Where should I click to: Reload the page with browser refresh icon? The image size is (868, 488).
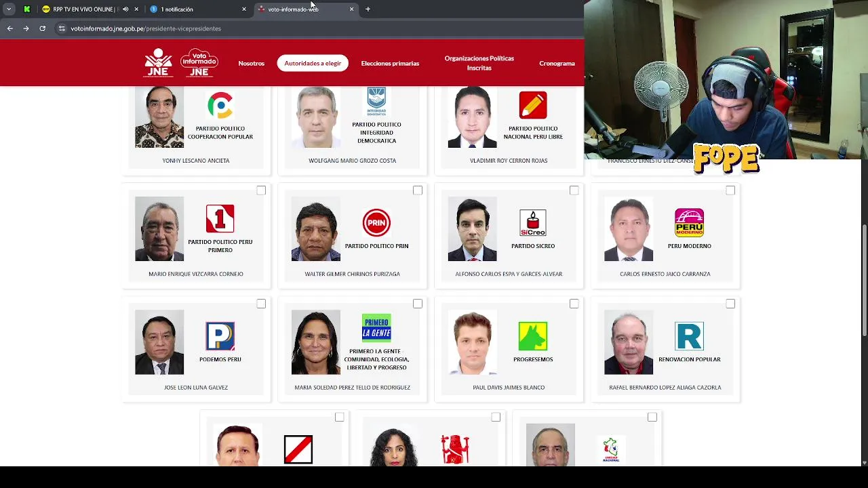tap(42, 28)
